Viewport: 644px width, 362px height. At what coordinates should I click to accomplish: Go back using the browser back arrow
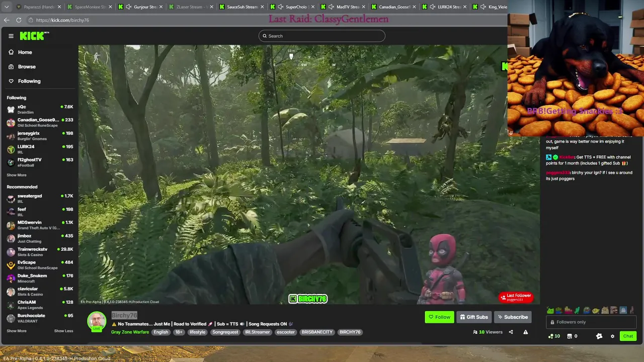click(x=7, y=20)
